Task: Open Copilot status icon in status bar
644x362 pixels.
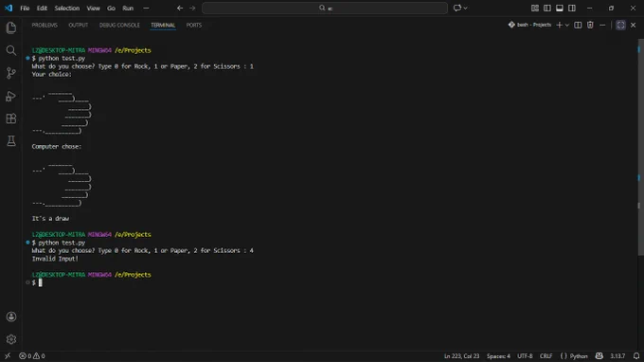Action: (x=599, y=355)
